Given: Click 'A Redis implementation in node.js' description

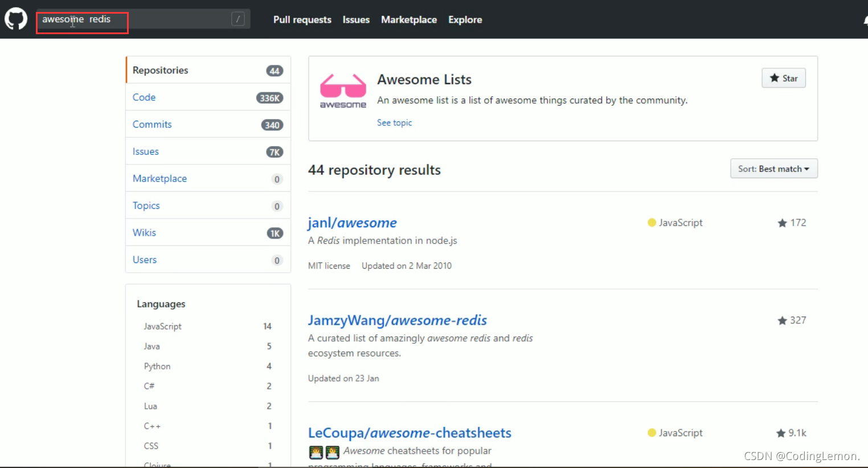Looking at the screenshot, I should [383, 241].
